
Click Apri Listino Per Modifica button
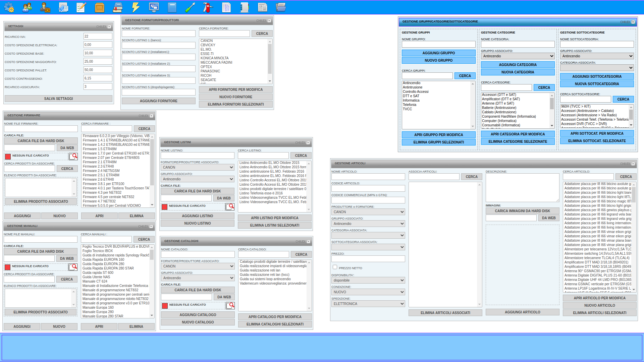tap(274, 218)
